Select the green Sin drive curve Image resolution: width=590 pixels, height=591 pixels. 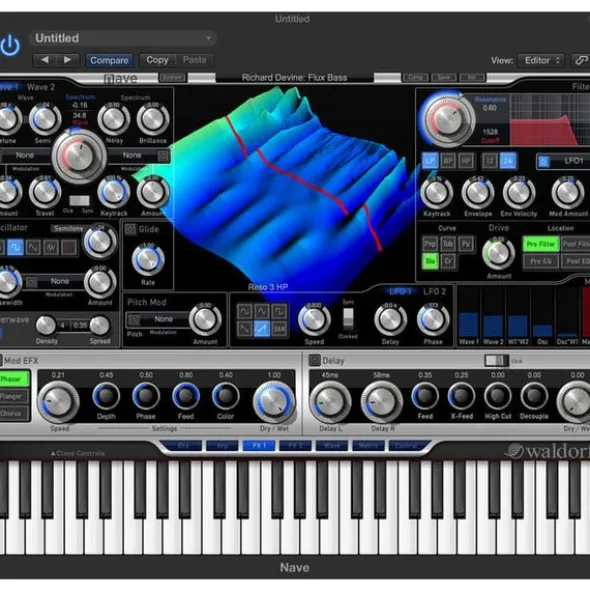(x=430, y=261)
